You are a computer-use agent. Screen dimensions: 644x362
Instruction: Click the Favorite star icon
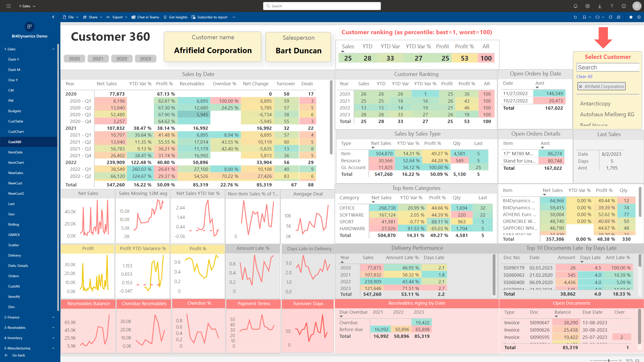[x=631, y=17]
